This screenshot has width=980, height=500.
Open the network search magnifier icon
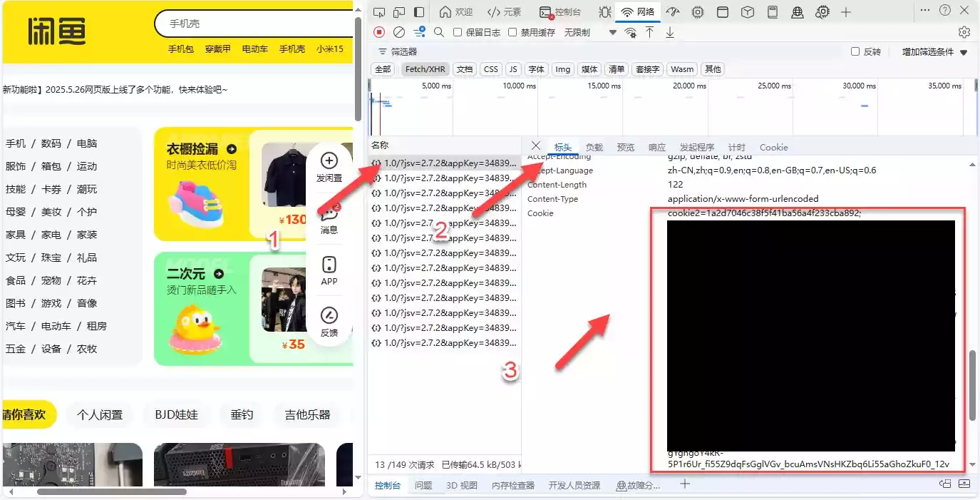coord(439,32)
